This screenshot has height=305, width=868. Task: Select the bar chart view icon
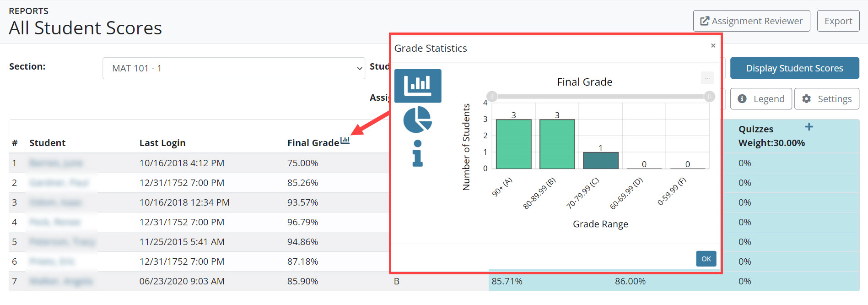click(417, 86)
